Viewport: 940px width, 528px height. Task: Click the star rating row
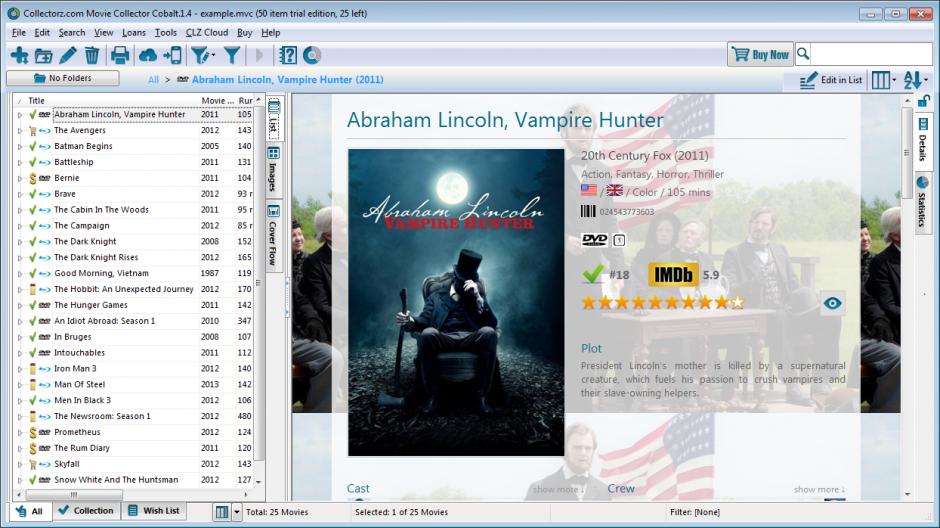pos(662,302)
